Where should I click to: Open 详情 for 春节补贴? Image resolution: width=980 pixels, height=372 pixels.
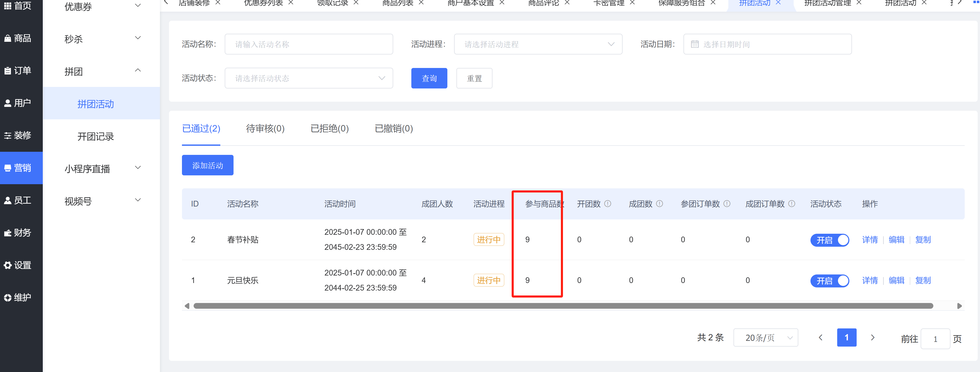tap(870, 240)
